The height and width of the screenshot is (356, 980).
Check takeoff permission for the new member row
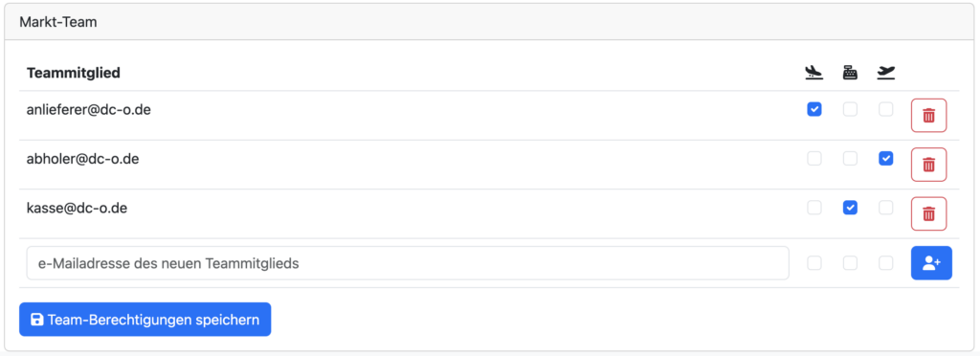[x=885, y=263]
